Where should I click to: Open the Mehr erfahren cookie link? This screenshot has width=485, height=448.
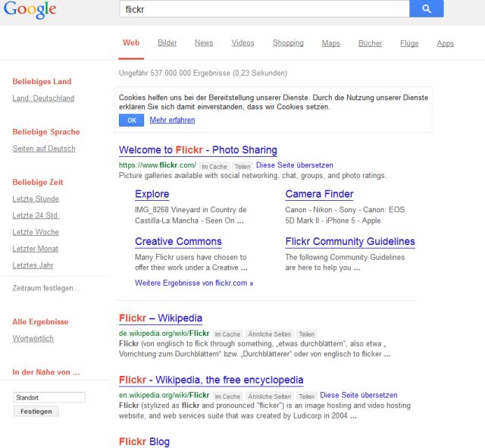pos(172,120)
